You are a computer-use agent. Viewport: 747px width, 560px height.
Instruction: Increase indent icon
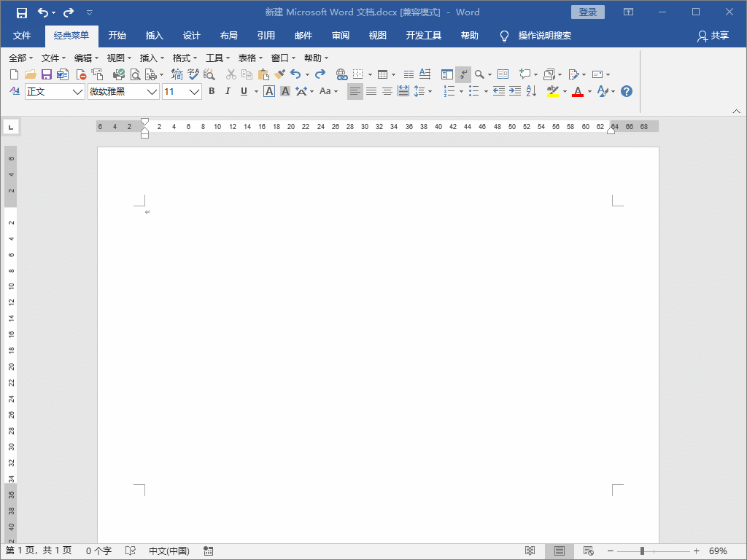pyautogui.click(x=515, y=91)
